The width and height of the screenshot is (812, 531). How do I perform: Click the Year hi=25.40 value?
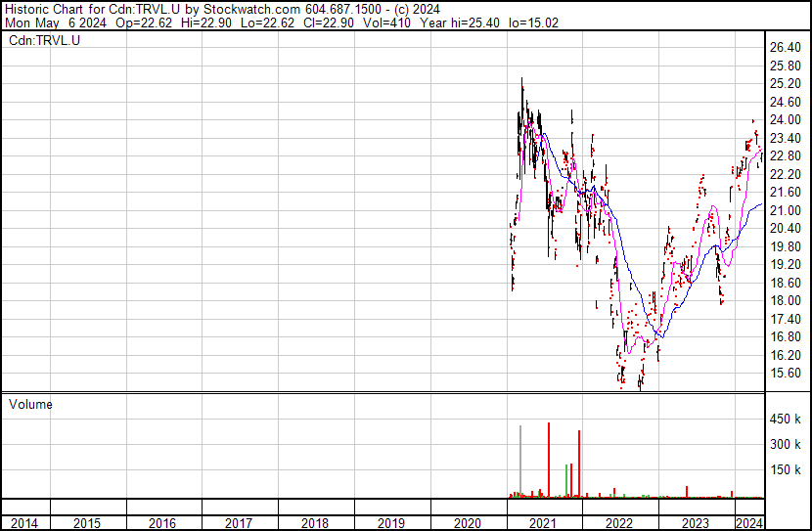(460, 22)
